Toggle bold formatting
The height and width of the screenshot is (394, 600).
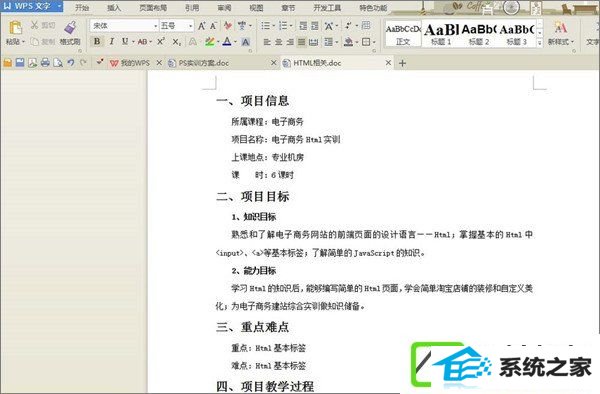click(97, 41)
